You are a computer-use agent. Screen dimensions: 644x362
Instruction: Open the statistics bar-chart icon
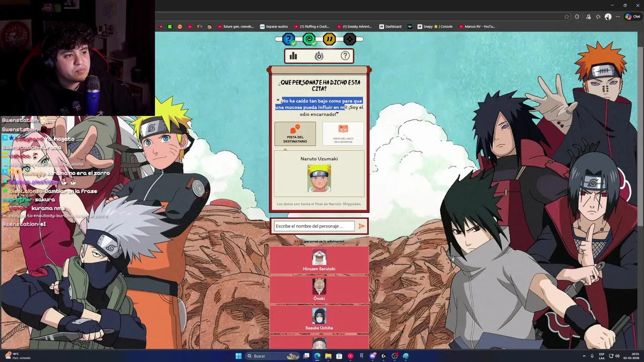click(293, 56)
